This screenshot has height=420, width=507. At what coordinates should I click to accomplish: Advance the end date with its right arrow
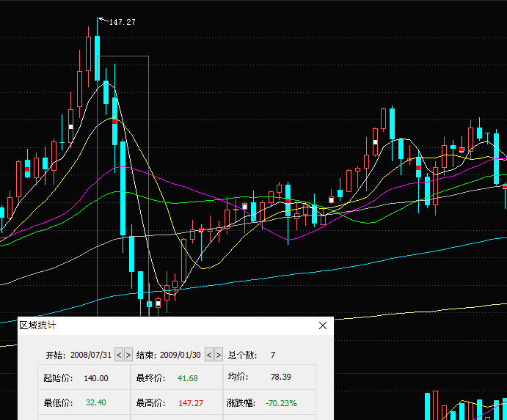pos(219,355)
